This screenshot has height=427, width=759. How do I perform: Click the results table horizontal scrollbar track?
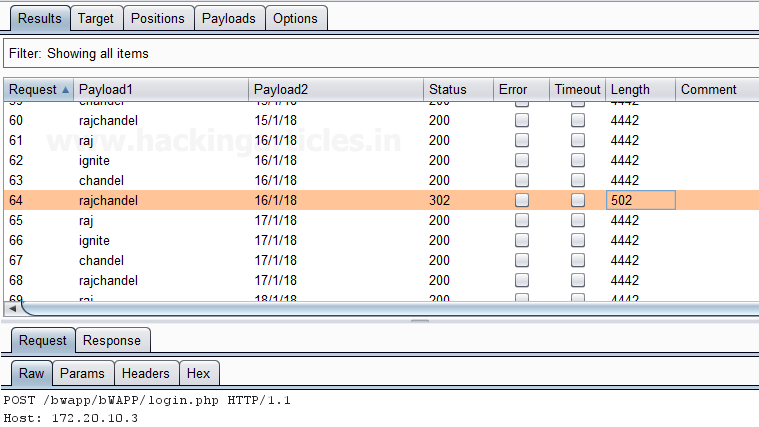tap(392, 308)
